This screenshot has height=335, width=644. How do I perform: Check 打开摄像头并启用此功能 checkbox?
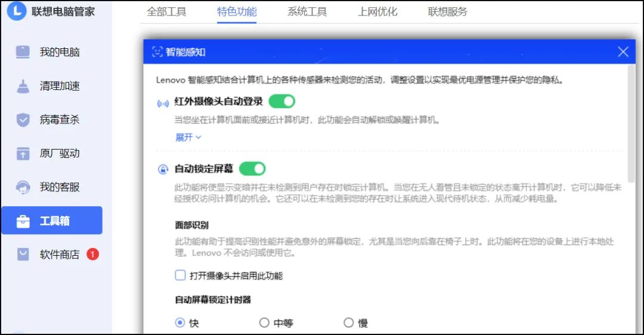coord(180,275)
